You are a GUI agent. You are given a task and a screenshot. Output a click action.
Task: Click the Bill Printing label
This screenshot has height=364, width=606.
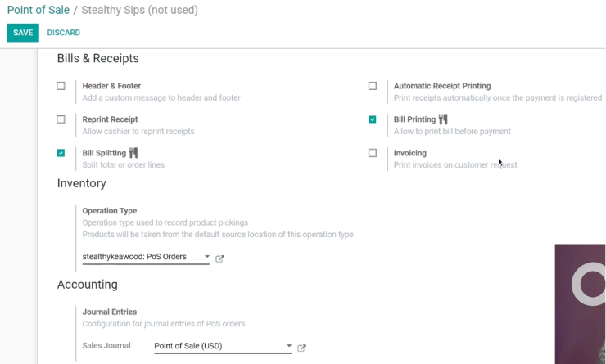414,119
